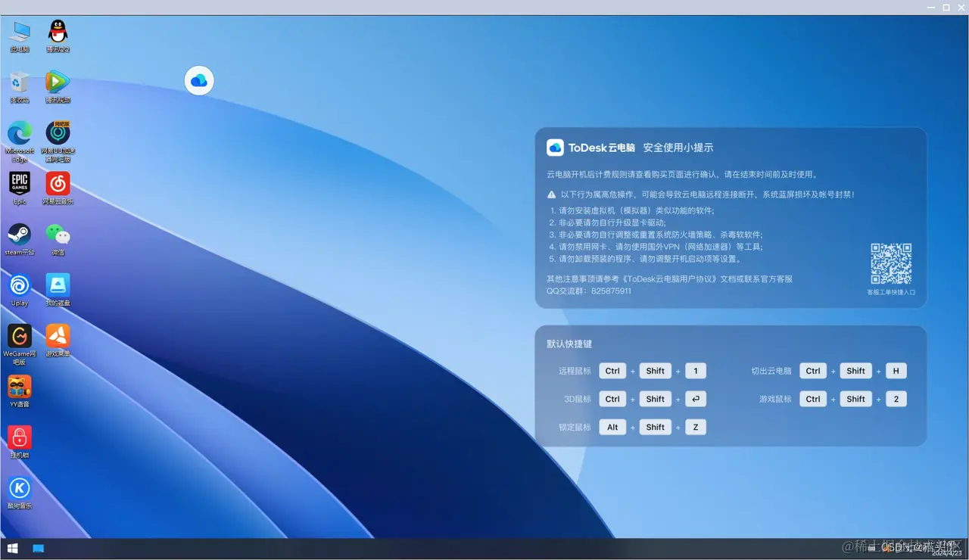Click the Ctrl key button beside 远程鼠标
This screenshot has width=969, height=560.
coord(612,371)
